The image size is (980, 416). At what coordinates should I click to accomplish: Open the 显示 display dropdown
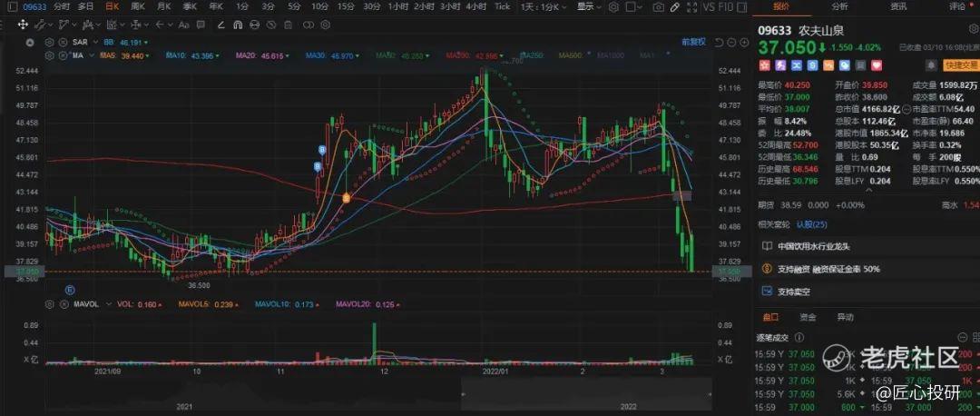coord(589,7)
